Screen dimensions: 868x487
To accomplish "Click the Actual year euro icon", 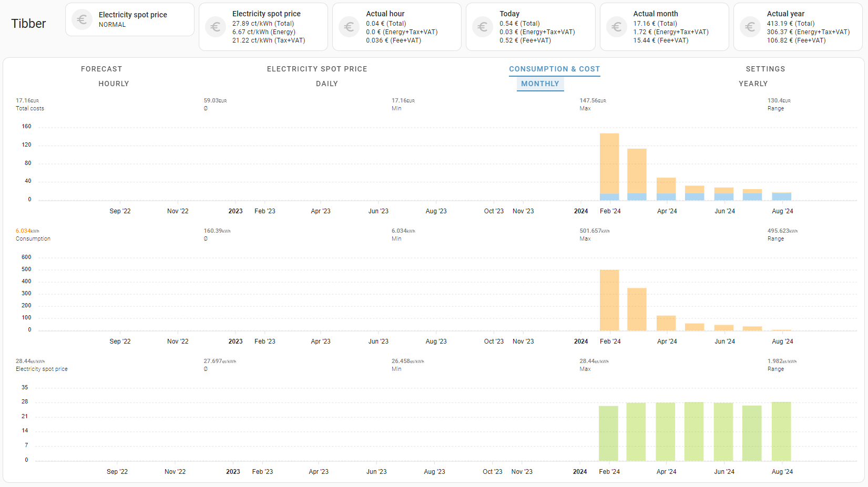I will click(x=750, y=27).
